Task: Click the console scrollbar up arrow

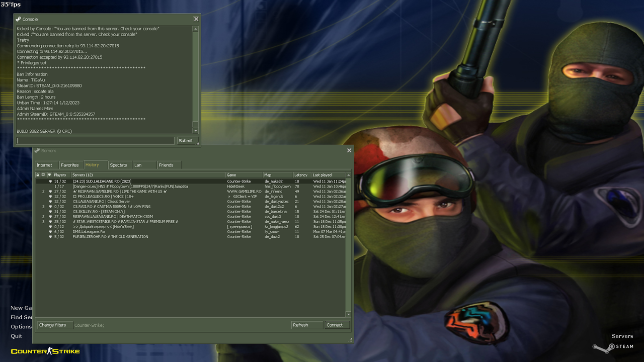Action: point(196,29)
